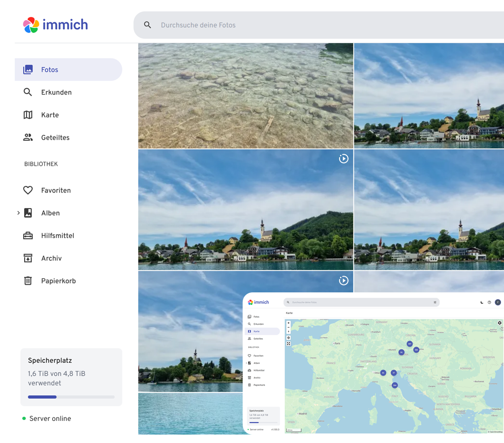504x443 pixels.
Task: Open the Papierkorb trash icon
Action: tap(28, 281)
